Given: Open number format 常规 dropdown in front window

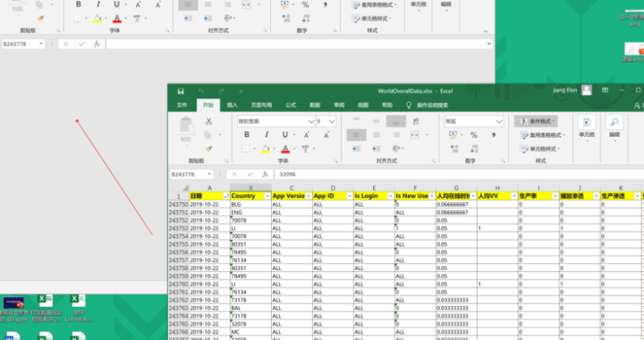Looking at the screenshot, I should click(498, 121).
